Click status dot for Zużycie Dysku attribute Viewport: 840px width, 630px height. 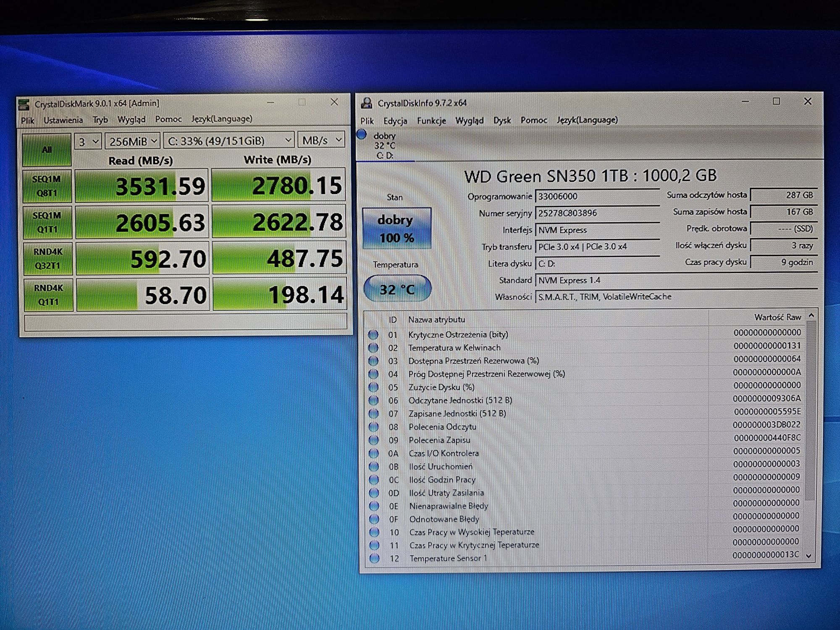click(x=373, y=387)
